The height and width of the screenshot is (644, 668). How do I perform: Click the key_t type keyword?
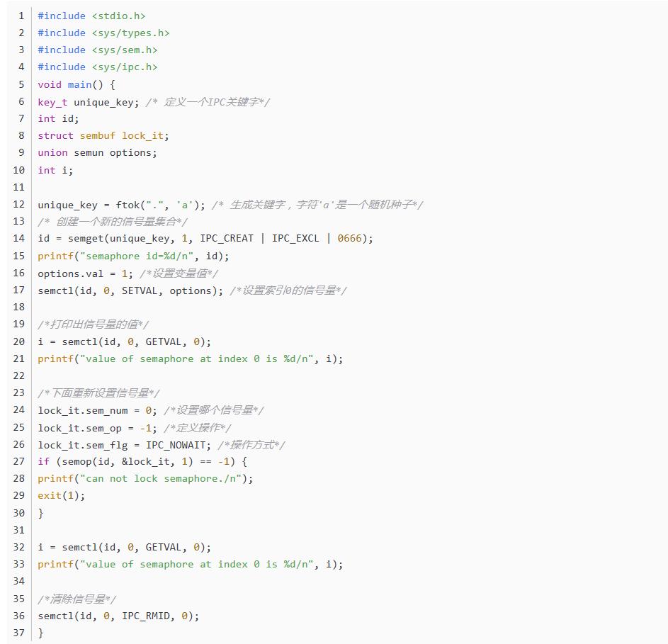click(52, 102)
